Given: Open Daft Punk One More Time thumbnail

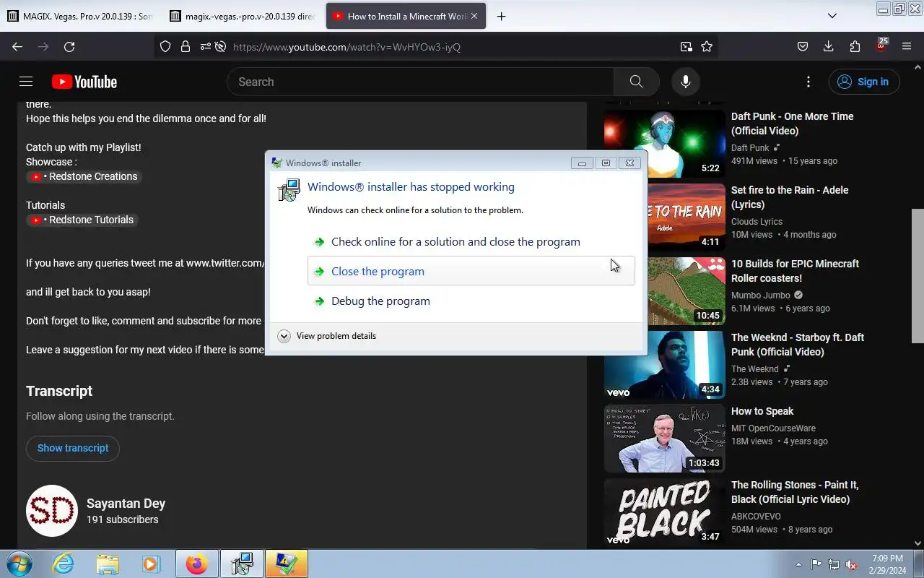Looking at the screenshot, I should pos(665,142).
